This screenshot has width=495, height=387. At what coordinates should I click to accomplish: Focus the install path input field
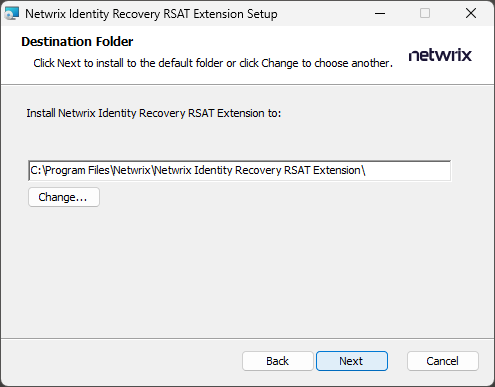coord(240,171)
